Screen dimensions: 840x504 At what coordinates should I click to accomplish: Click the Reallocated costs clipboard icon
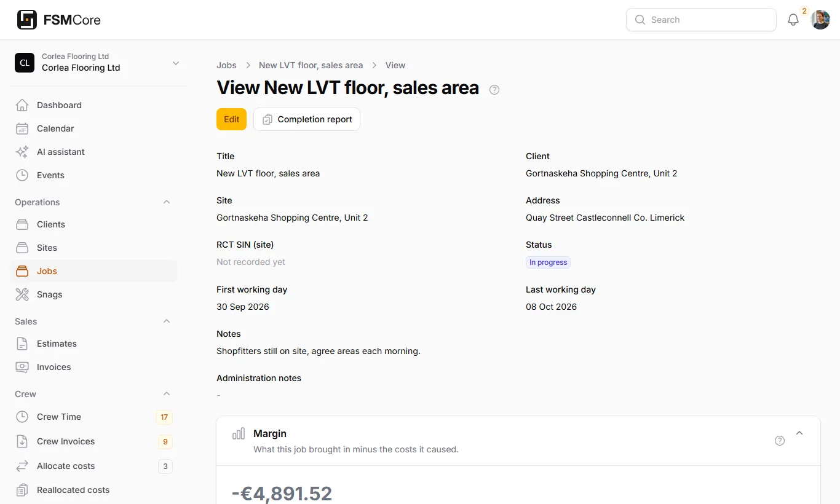22,490
